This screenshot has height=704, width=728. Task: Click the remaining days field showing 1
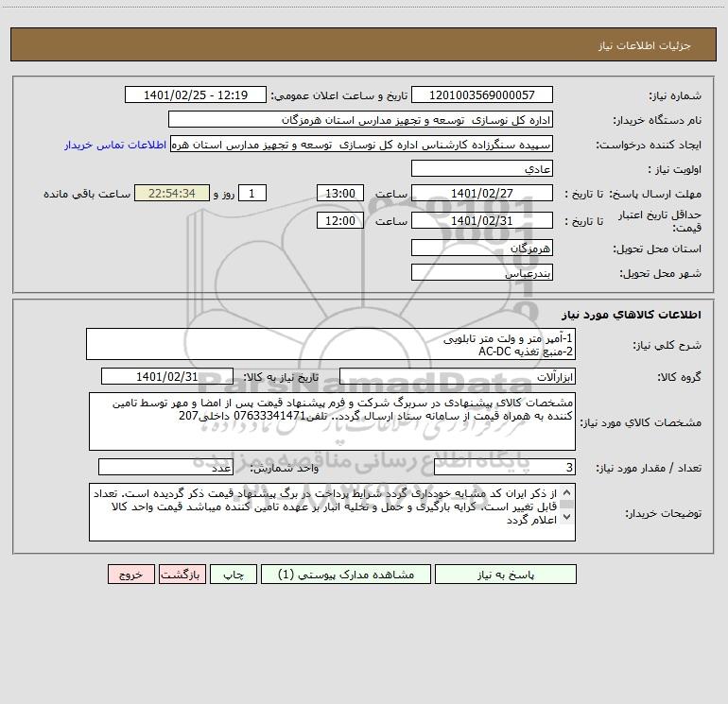[252, 193]
